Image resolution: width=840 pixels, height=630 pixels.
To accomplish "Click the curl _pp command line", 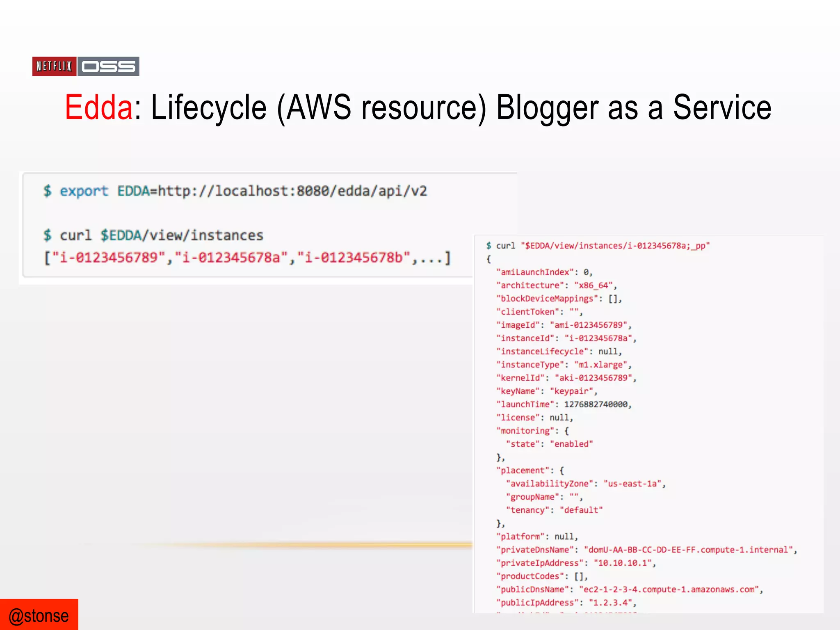I will 598,246.
